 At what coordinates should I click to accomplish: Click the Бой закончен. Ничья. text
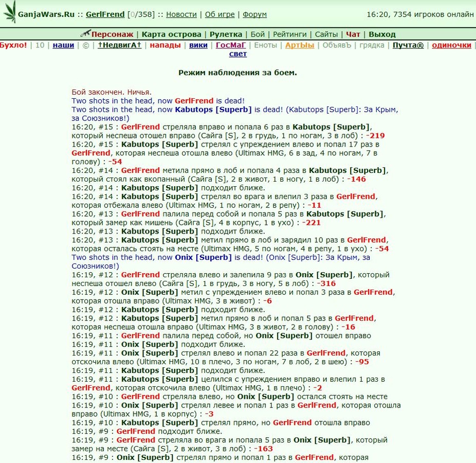112,92
